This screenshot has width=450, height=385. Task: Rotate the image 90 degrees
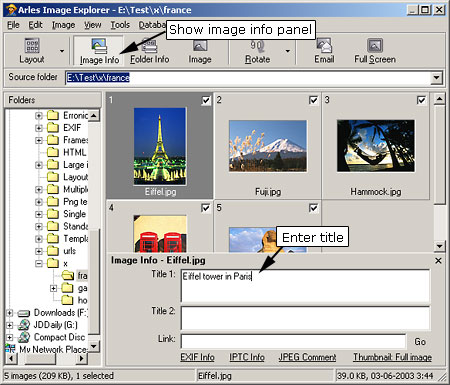tap(257, 51)
